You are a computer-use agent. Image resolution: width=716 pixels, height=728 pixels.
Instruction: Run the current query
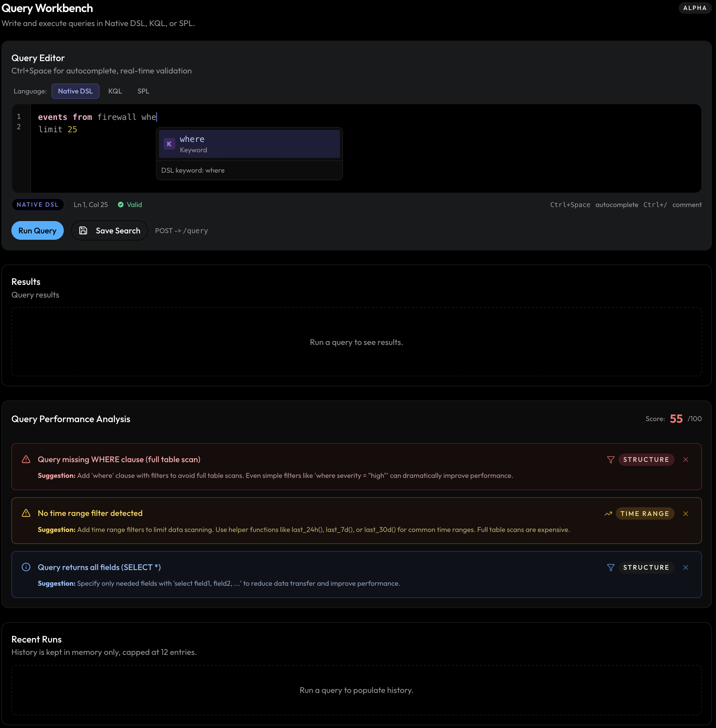tap(37, 230)
